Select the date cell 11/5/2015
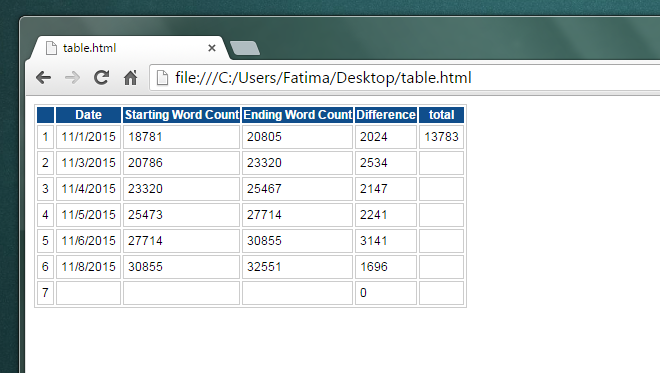This screenshot has height=373, width=660. click(88, 215)
